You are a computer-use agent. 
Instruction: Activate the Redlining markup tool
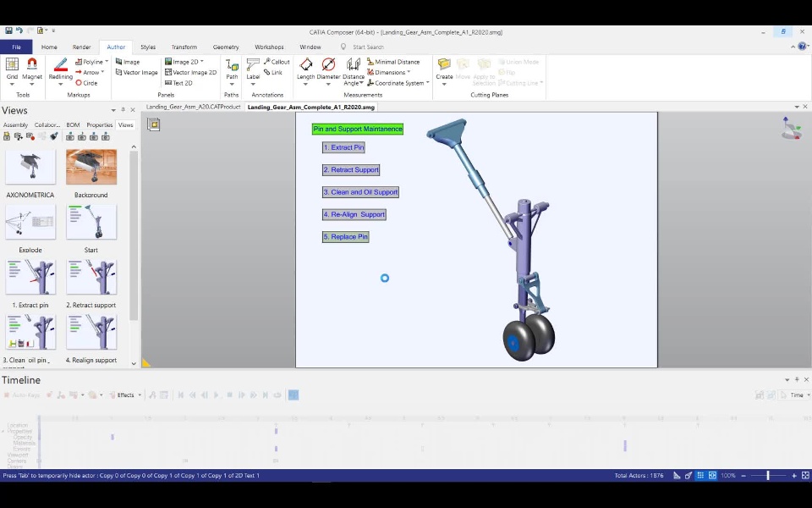pos(61,69)
